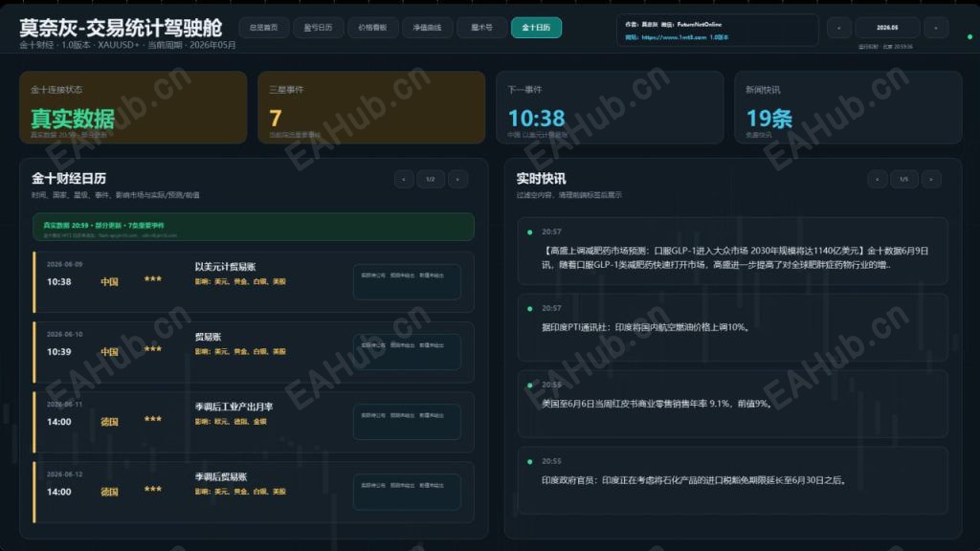Click star rating of 季调后贸易账 event
Image resolution: width=980 pixels, height=551 pixels.
tap(153, 489)
